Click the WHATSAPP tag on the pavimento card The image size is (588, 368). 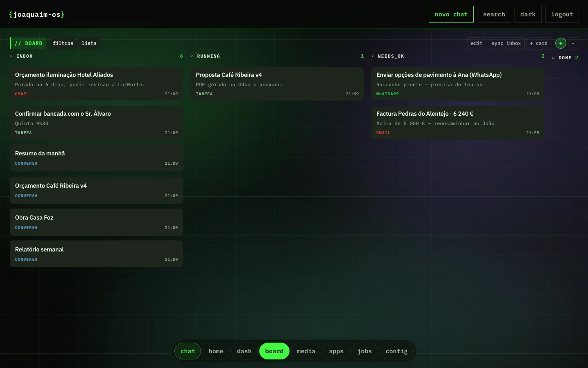click(388, 94)
